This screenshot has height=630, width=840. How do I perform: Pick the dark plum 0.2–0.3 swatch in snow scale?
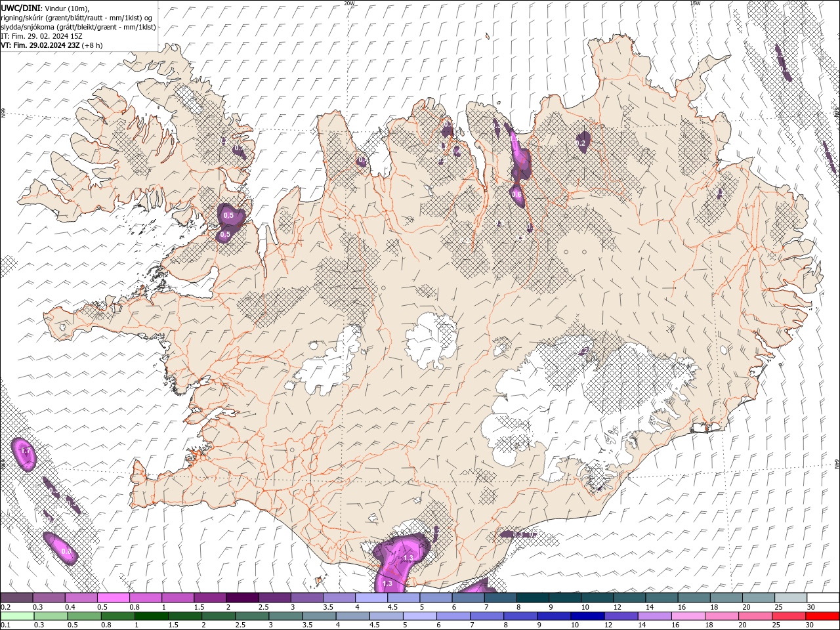point(17,598)
